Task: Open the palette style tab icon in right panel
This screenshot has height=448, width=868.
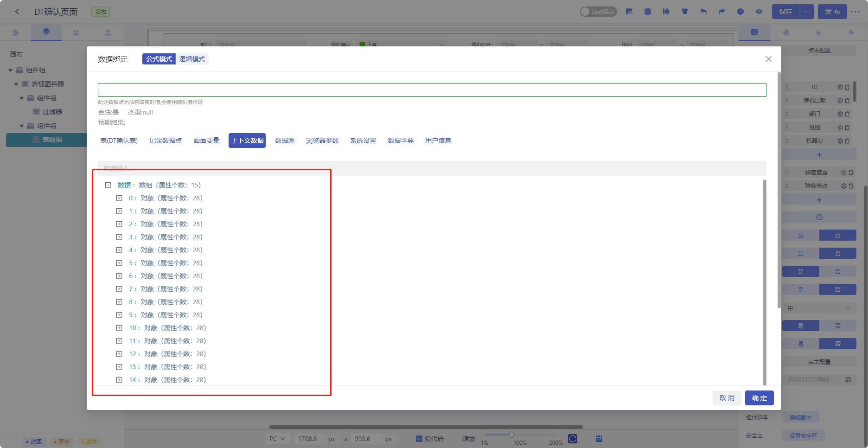Action: [786, 32]
